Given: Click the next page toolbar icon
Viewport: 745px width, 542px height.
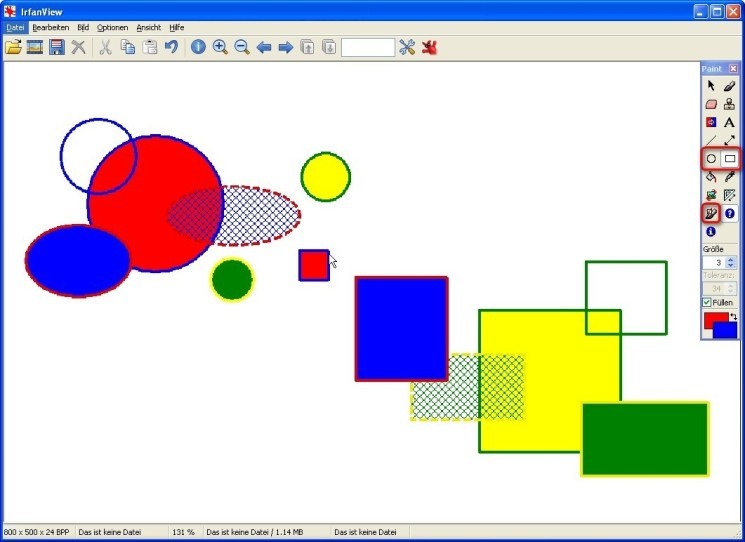Looking at the screenshot, I should click(x=329, y=47).
